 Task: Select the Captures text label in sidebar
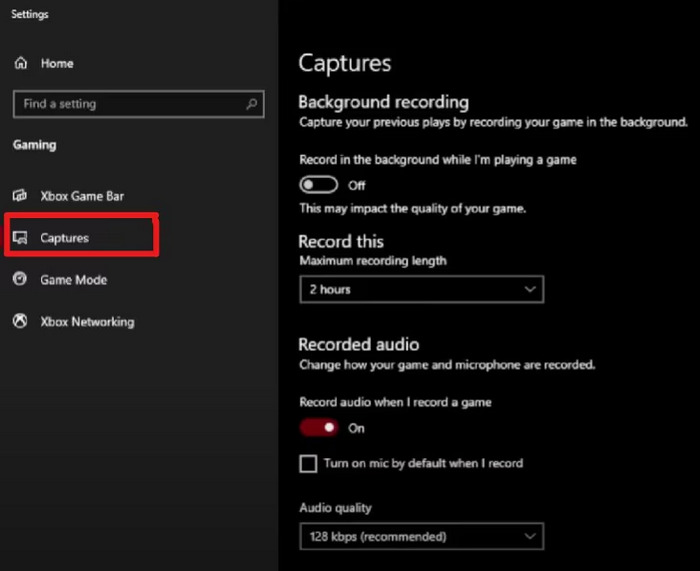64,238
